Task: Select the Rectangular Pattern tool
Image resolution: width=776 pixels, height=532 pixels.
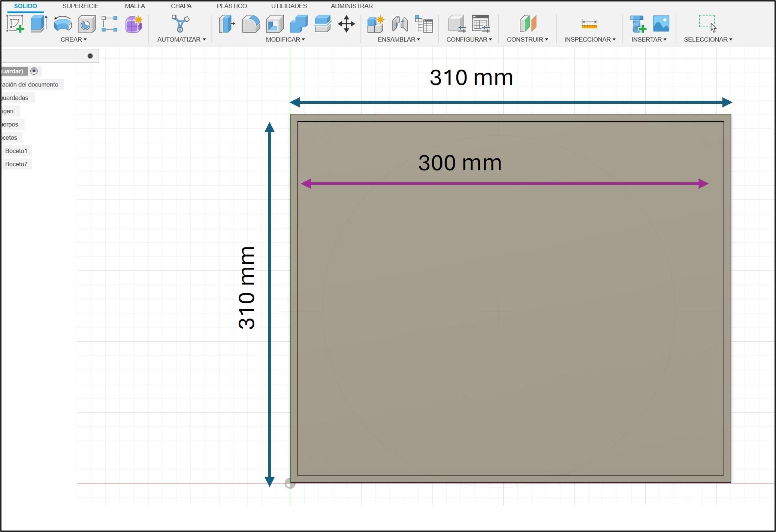Action: (x=110, y=24)
